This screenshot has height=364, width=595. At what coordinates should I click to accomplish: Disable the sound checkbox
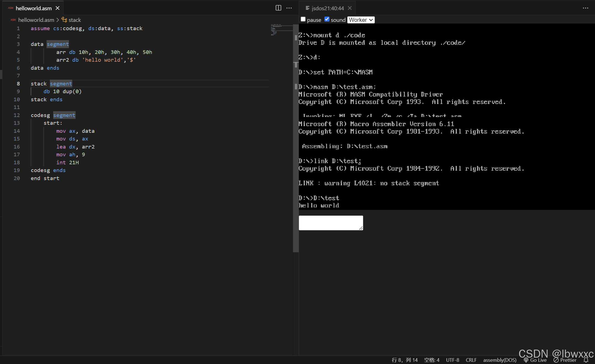click(327, 19)
